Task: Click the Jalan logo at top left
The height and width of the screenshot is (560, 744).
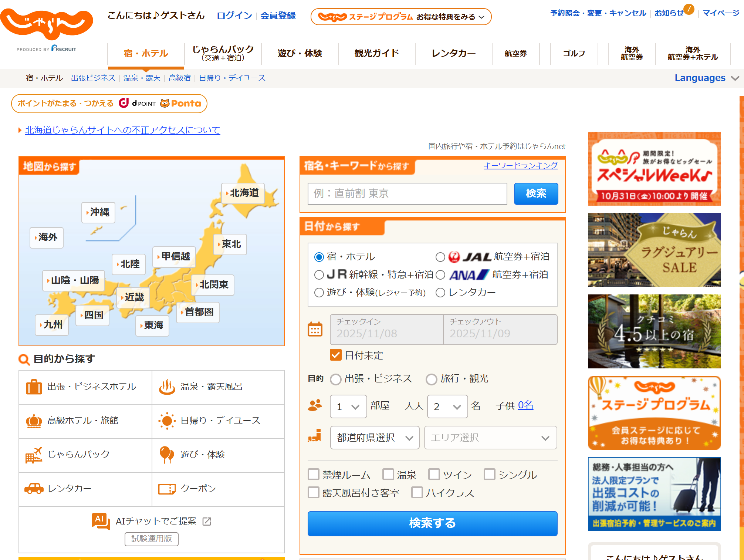Action: point(47,24)
